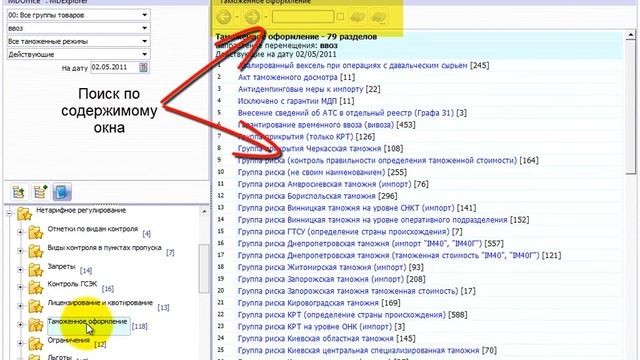Click the second binoculars find-next icon
The image size is (640, 360).
(379, 17)
